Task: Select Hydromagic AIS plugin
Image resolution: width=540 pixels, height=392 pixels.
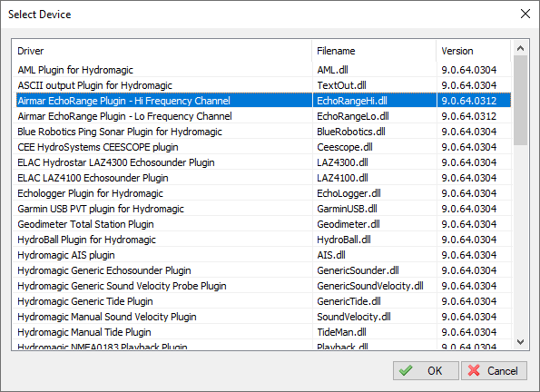Action: pos(262,255)
